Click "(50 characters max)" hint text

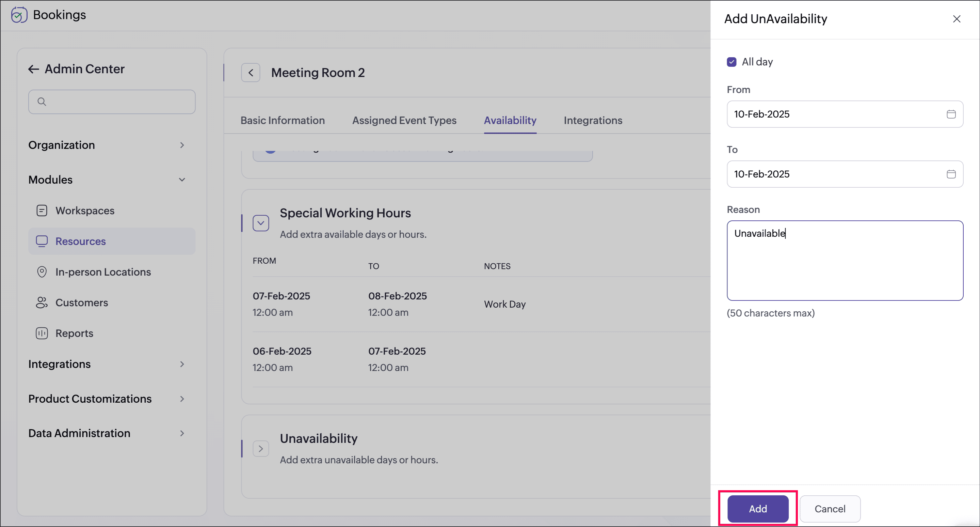[x=770, y=313]
